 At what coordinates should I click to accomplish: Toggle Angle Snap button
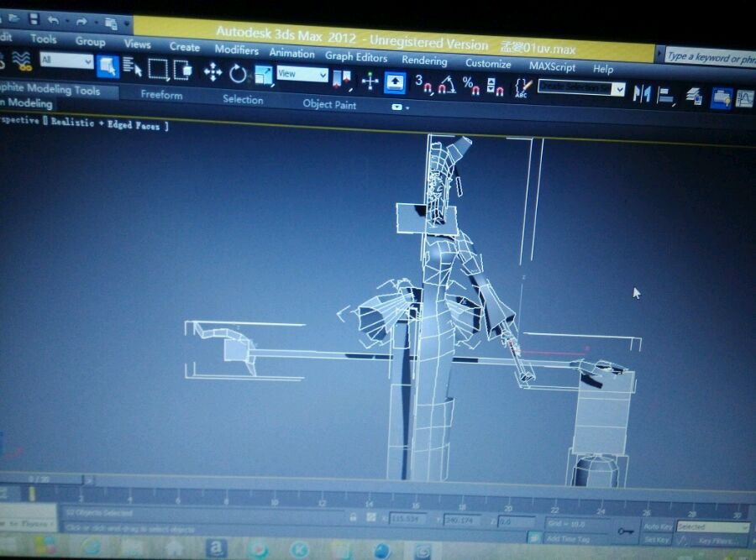(448, 85)
